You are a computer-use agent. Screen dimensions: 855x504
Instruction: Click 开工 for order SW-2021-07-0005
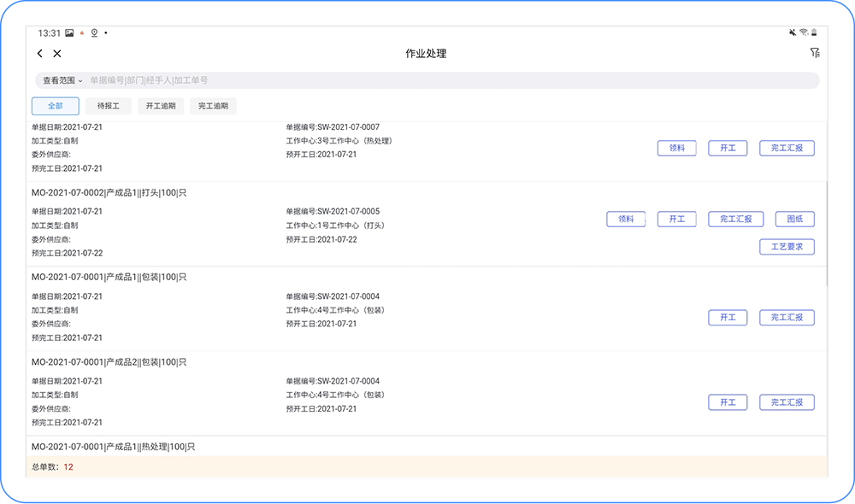click(x=677, y=219)
